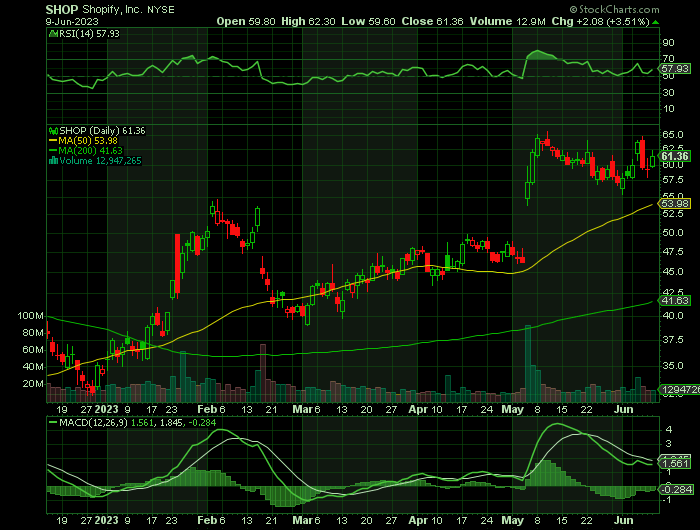Click the 45.0 label on the price axis
Image resolution: width=700 pixels, height=530 pixels.
pos(673,271)
